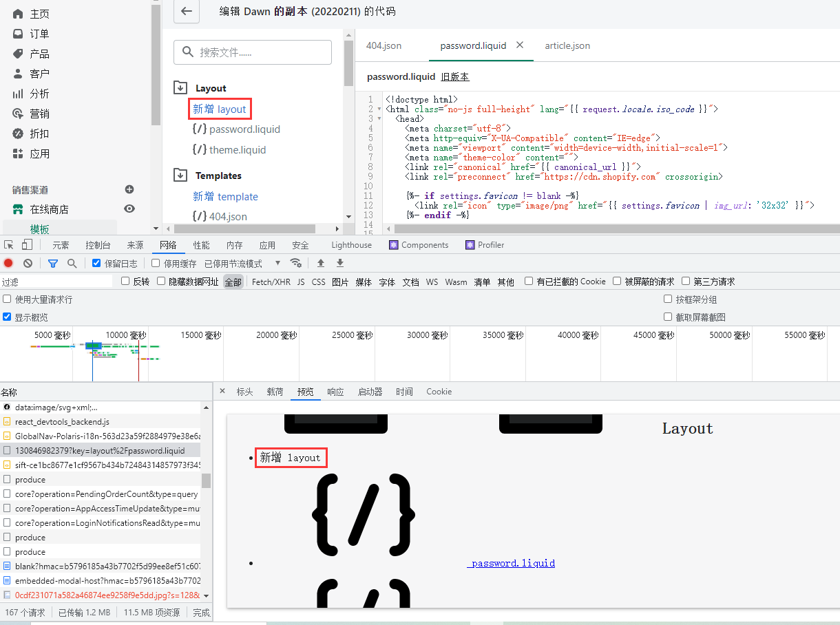Open the 响应 tab in request details
The width and height of the screenshot is (840, 625).
[335, 392]
